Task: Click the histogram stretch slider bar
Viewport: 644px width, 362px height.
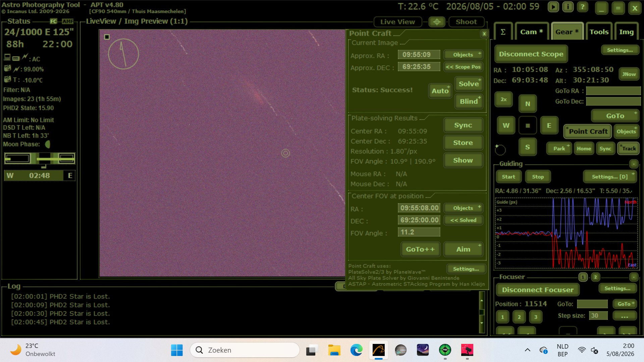Action: [x=40, y=159]
